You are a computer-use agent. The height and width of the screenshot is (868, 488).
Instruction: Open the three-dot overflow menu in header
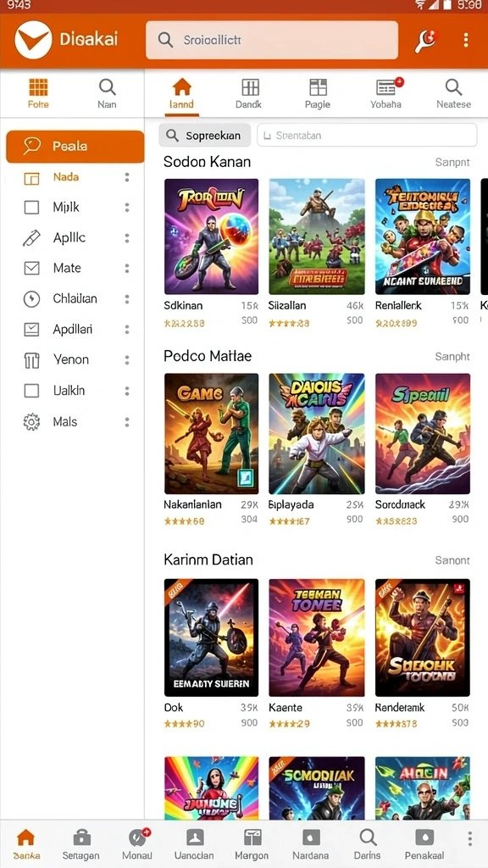[466, 40]
